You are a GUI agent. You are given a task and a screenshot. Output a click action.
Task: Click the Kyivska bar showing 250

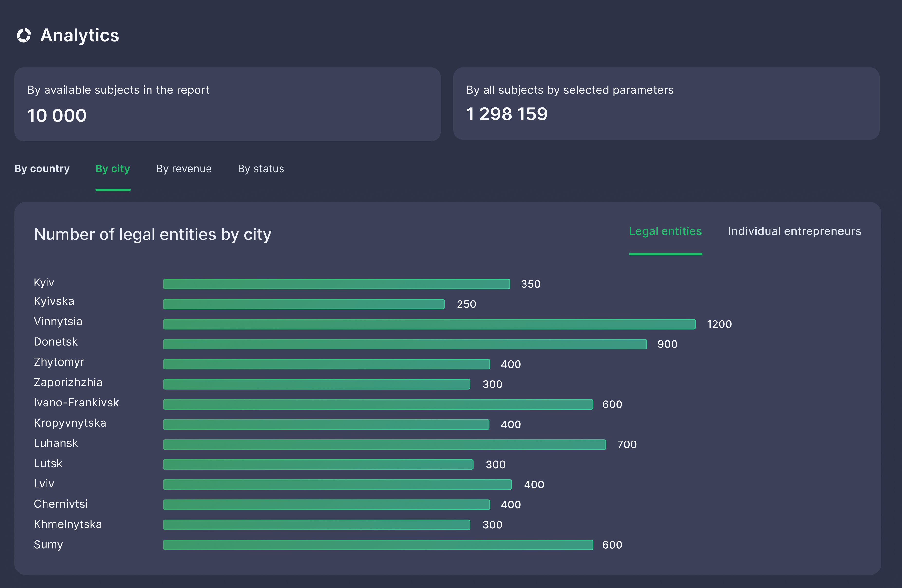[x=304, y=304]
